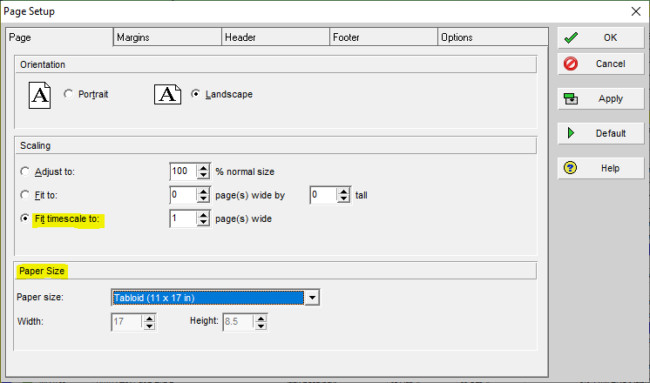Decrease the pages wide by value
The image size is (650, 383).
tap(204, 199)
